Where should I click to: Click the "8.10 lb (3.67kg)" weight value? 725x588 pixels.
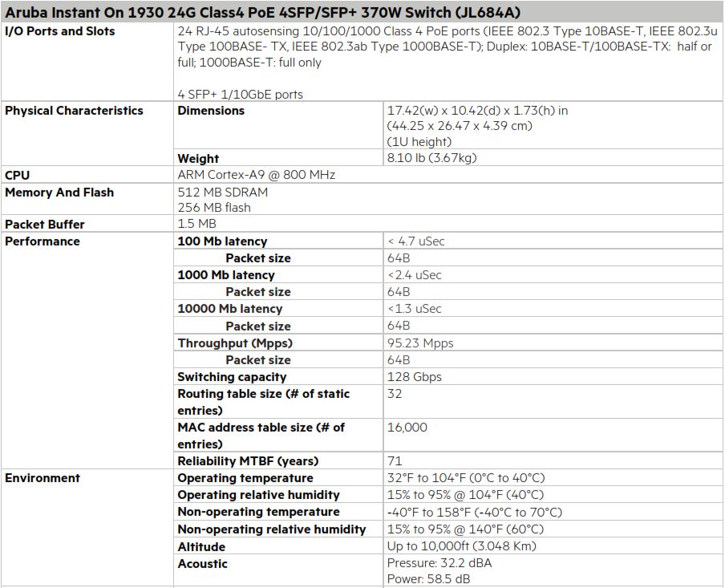pyautogui.click(x=431, y=158)
